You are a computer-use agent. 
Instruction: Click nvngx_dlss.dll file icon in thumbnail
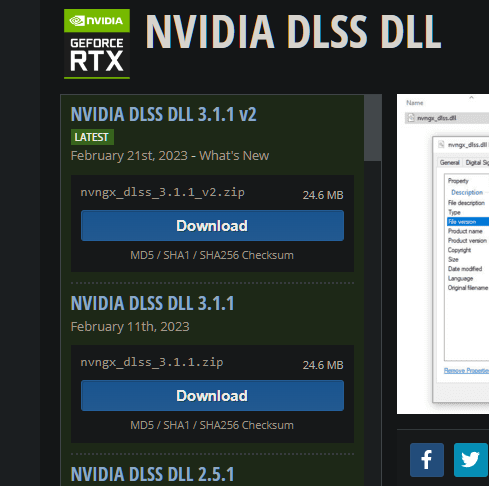411,118
